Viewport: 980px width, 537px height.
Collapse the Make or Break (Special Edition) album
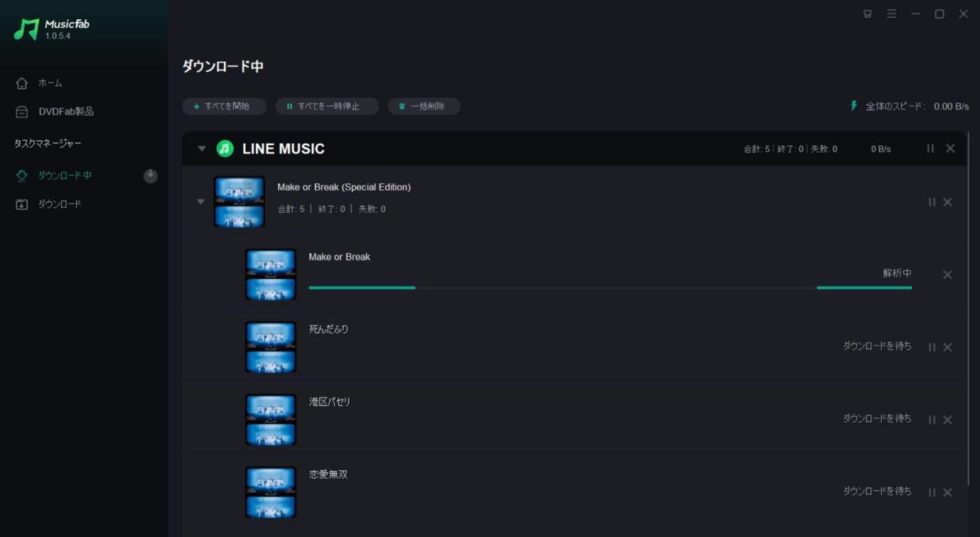[200, 202]
